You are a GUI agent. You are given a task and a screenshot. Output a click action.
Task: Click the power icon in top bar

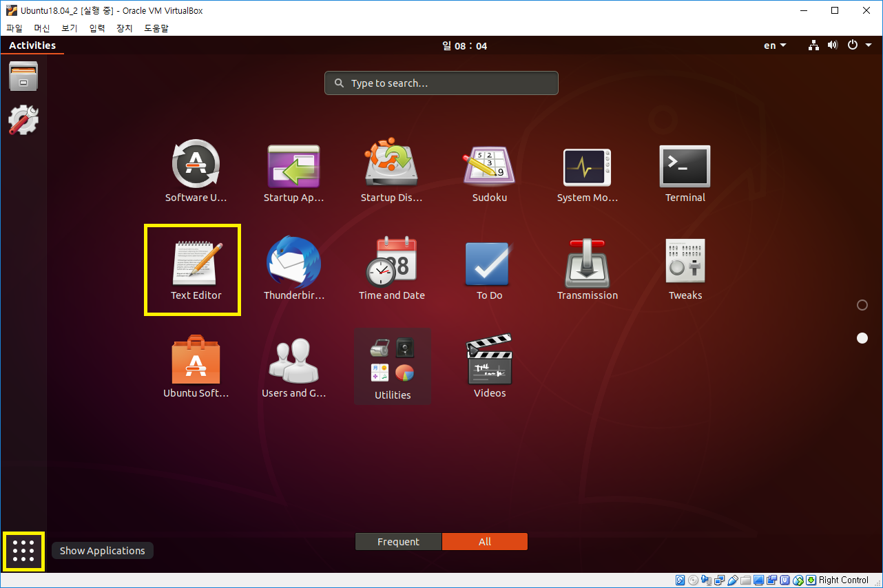pos(853,45)
